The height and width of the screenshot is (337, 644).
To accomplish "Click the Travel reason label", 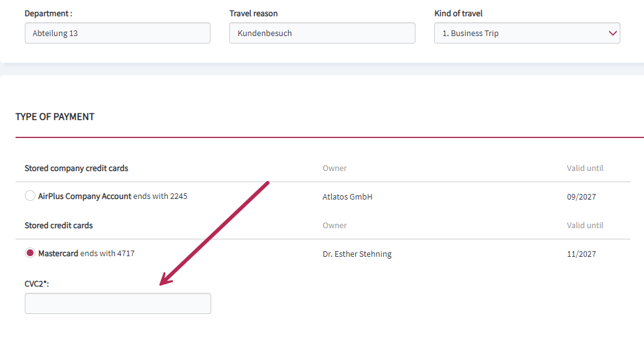I will click(253, 14).
